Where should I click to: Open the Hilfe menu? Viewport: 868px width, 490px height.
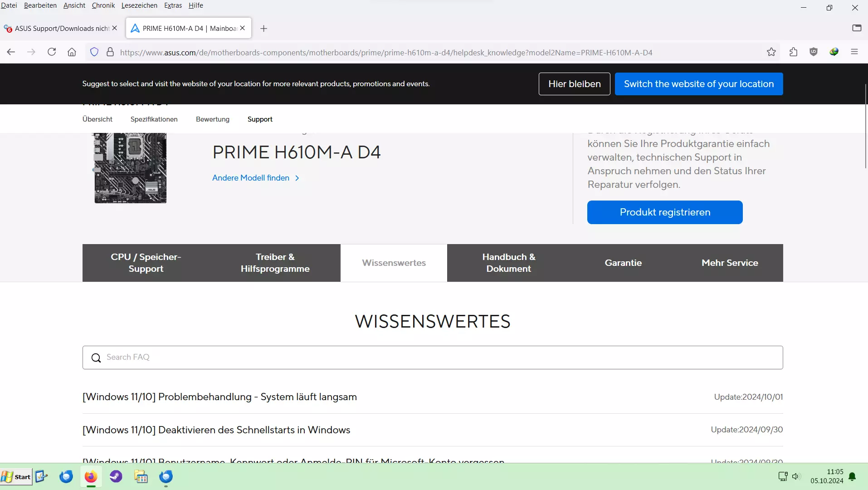196,5
